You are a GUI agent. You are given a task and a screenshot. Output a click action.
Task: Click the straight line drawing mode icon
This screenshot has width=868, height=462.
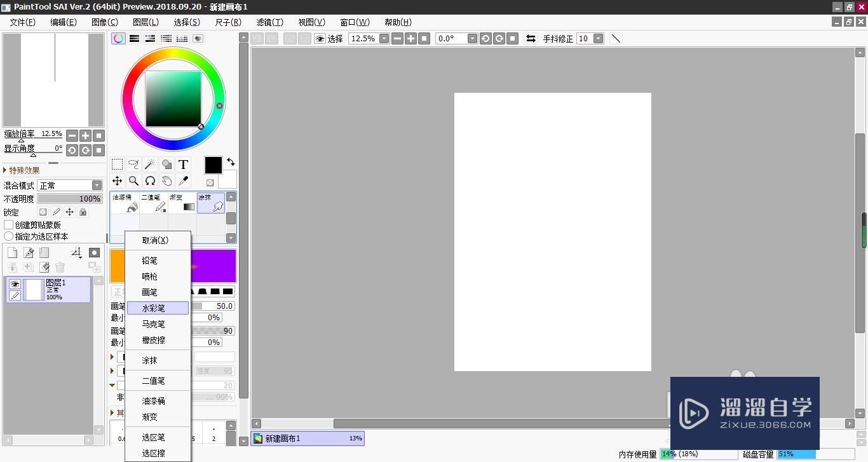coord(616,38)
